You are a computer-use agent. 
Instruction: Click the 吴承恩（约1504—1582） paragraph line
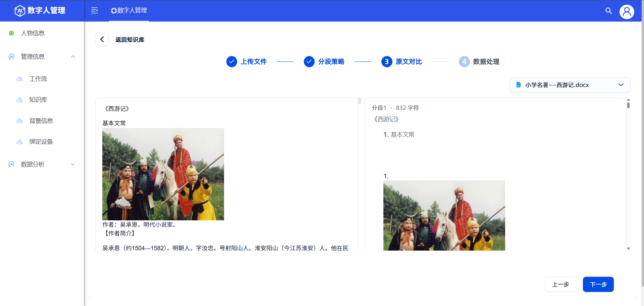pos(225,248)
